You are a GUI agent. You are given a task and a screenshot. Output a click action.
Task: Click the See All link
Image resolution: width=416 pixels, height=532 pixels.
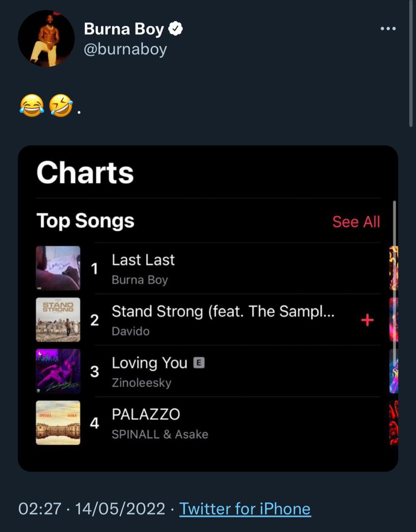point(356,222)
